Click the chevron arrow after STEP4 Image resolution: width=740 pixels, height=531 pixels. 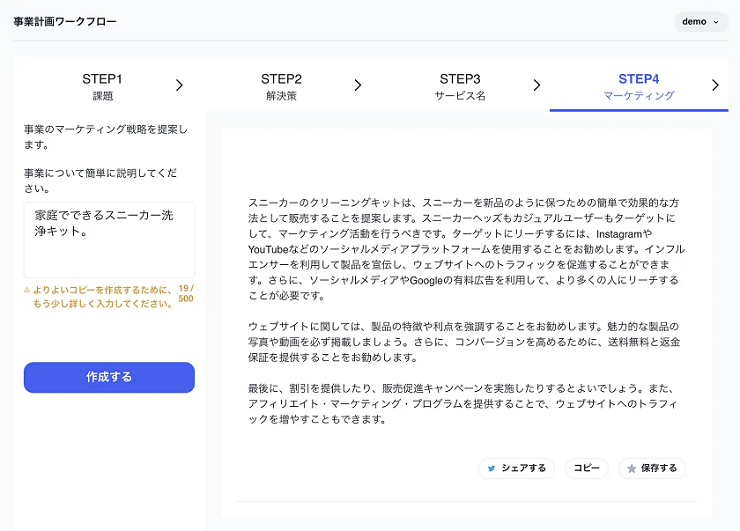point(715,85)
